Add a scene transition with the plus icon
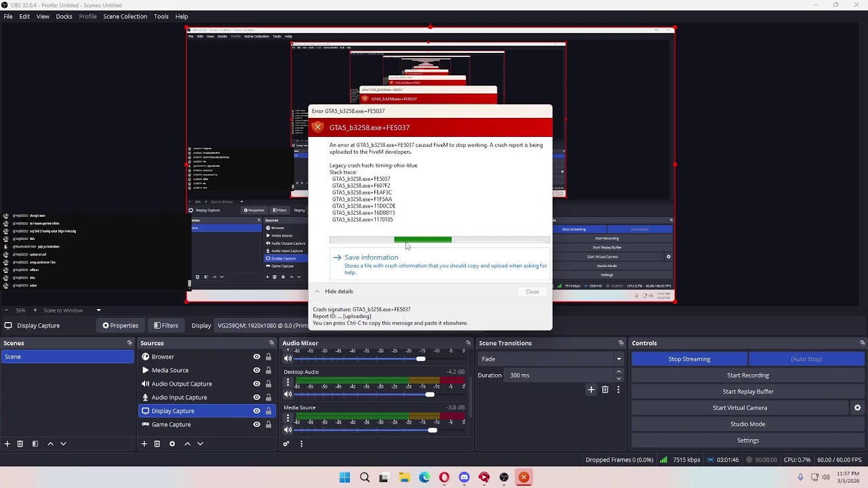 pyautogui.click(x=591, y=390)
